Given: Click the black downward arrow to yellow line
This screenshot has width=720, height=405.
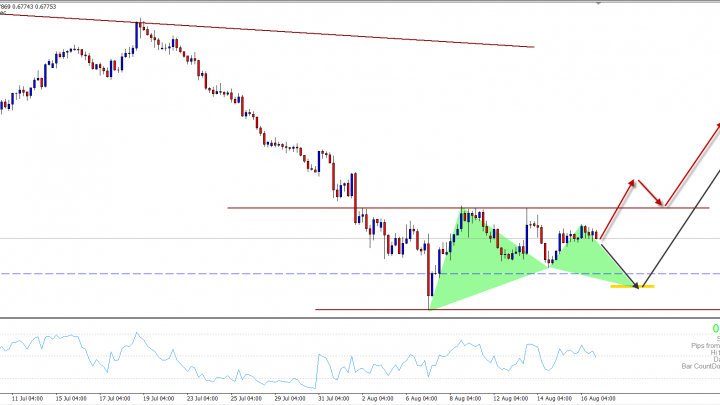Looking at the screenshot, I should tap(618, 261).
